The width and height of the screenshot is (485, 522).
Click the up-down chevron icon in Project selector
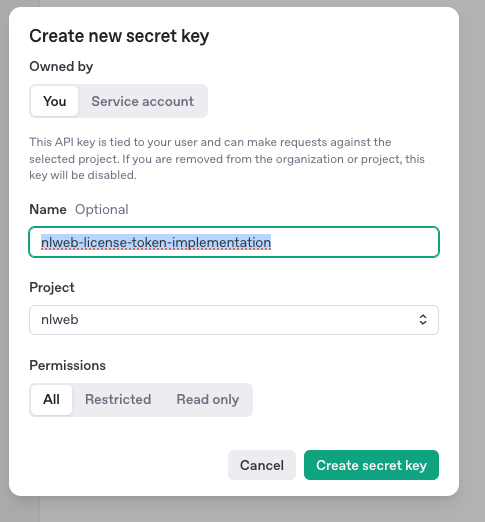pos(423,319)
